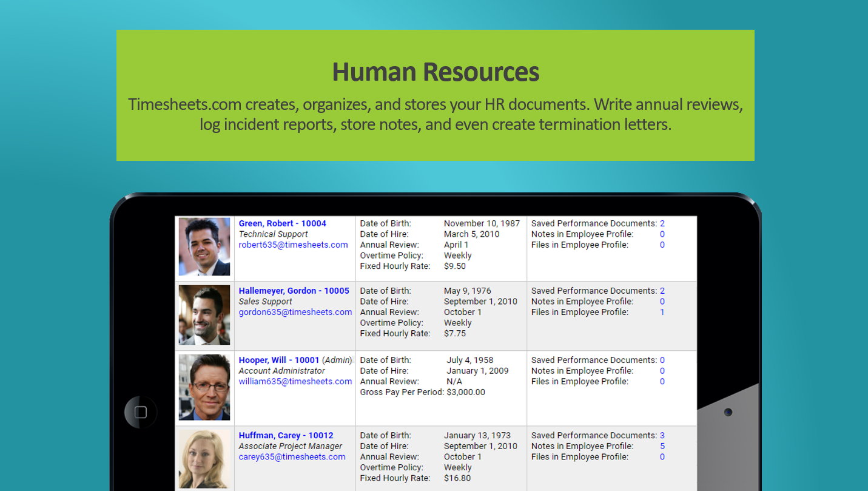The image size is (868, 491).
Task: View Gordon Hallemeyer's saved performance documents
Action: pos(662,290)
